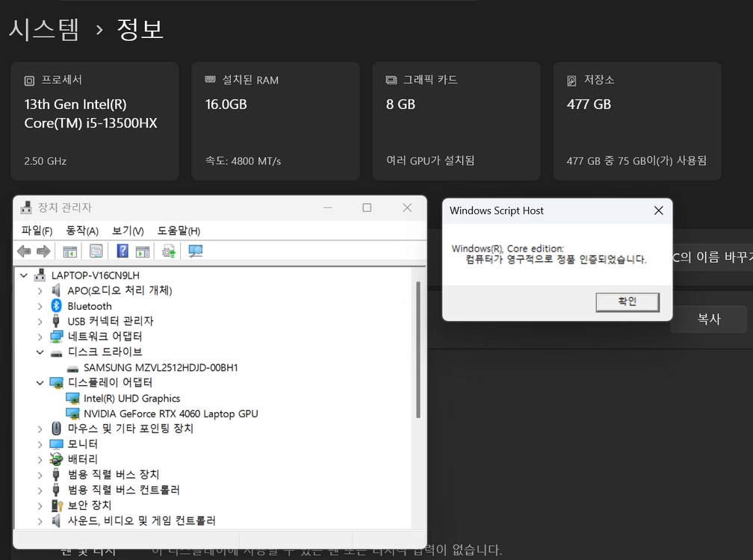The width and height of the screenshot is (753, 560).
Task: Click the 13th Gen Intel(R) Core(TM) i5-13500HX text
Action: pyautogui.click(x=91, y=113)
